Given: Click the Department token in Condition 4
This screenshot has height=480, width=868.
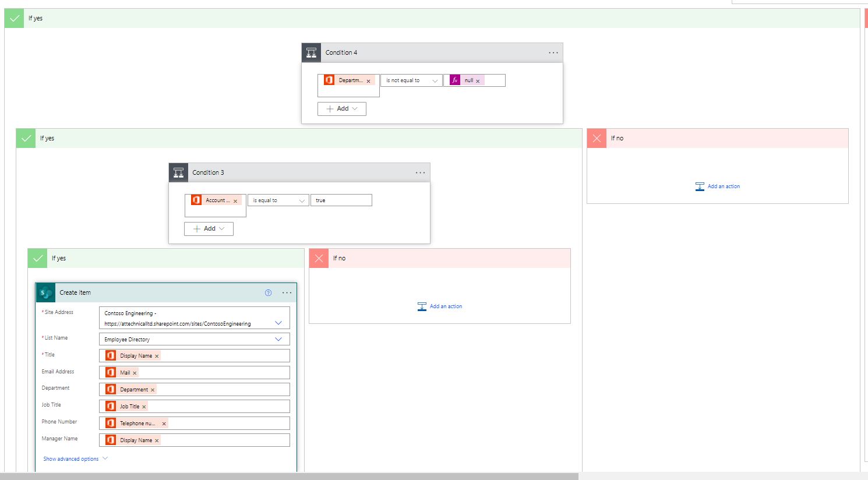Looking at the screenshot, I should pyautogui.click(x=350, y=80).
